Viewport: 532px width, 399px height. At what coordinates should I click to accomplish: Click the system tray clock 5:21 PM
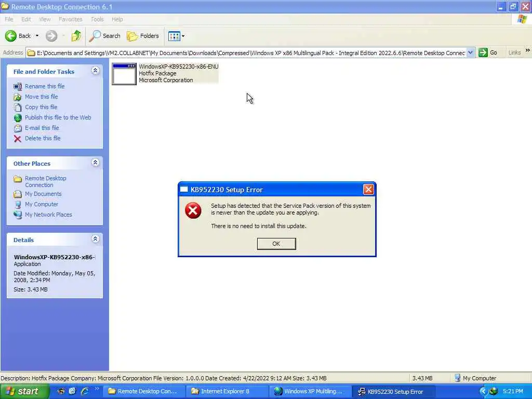pos(513,392)
